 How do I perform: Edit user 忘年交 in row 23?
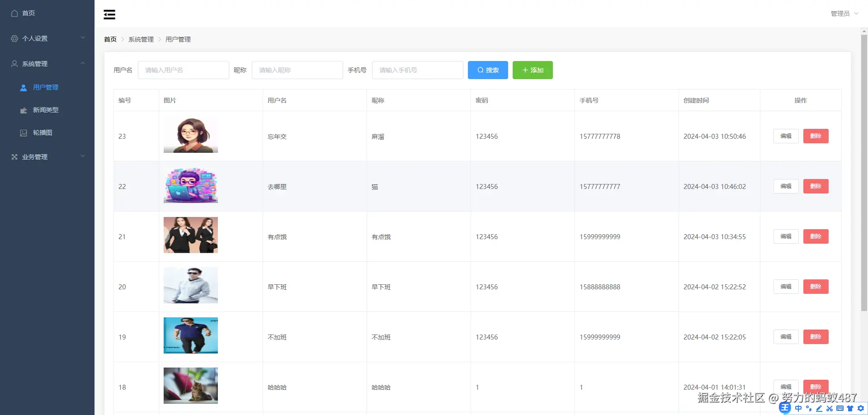click(x=786, y=136)
